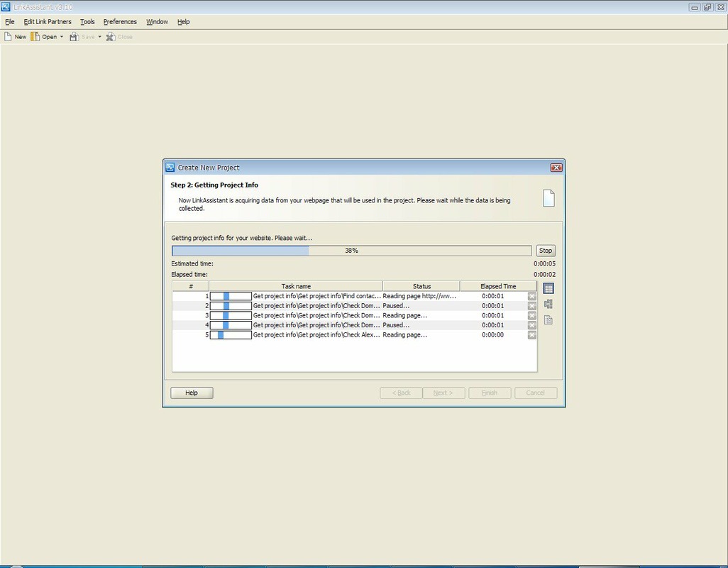Screen dimensions: 728x568
Task: Cancel task 3 with its X icon
Action: 532,316
